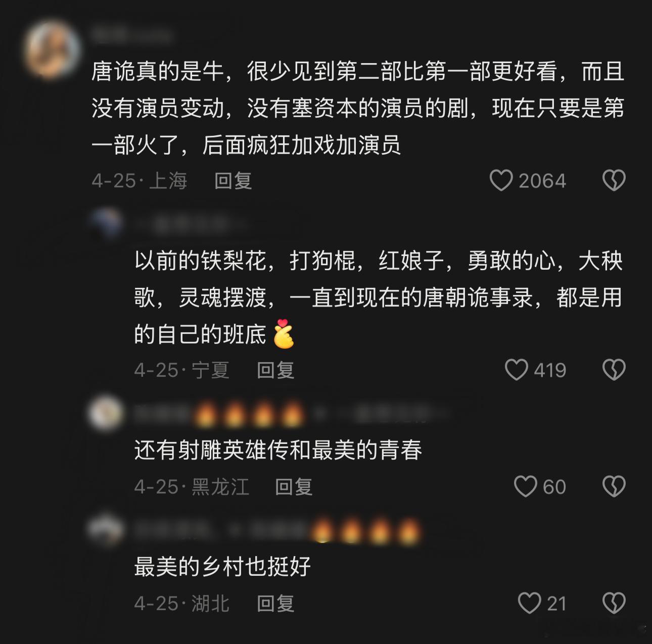Like the 最美的乡村 reply with 21 likes

529,603
